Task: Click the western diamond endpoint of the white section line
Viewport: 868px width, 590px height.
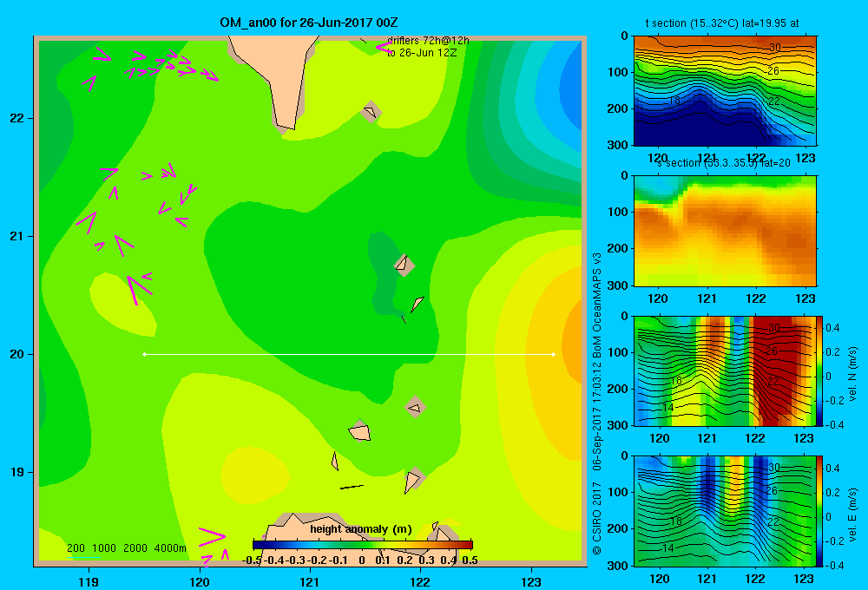Action: [144, 354]
